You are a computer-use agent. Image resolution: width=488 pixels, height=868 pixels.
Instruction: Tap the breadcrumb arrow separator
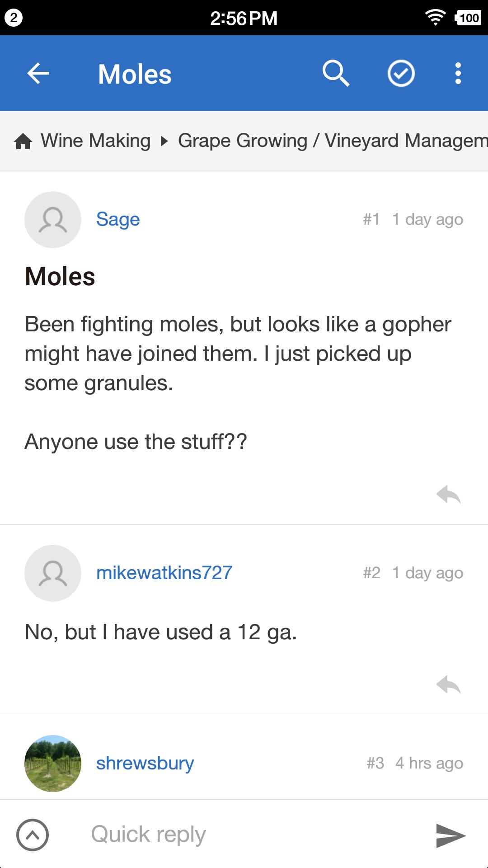tap(164, 142)
